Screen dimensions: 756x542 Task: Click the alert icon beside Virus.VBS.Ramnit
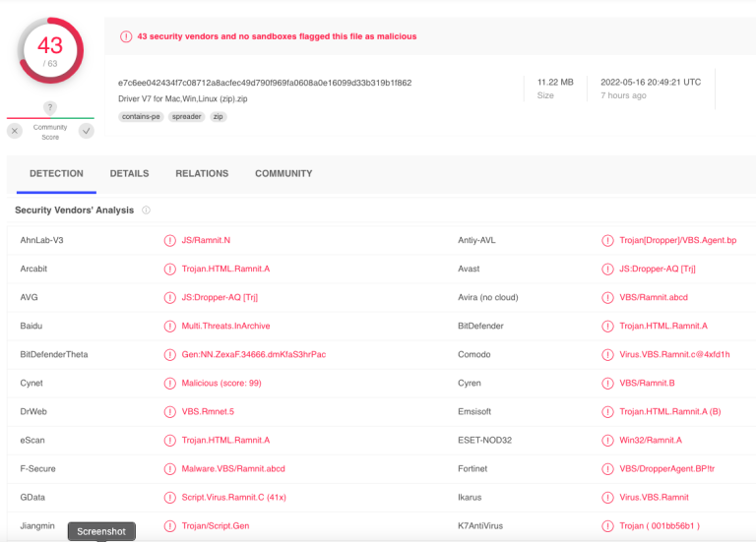tap(607, 498)
